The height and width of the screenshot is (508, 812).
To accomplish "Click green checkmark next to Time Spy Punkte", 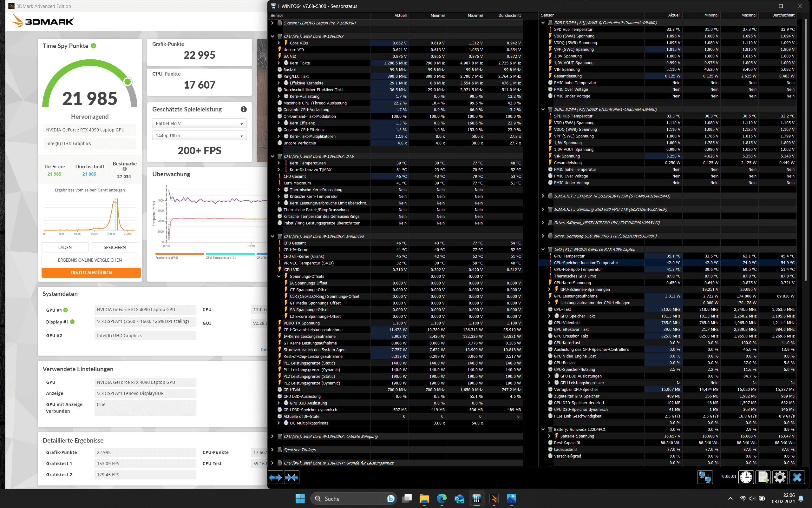I will (94, 46).
